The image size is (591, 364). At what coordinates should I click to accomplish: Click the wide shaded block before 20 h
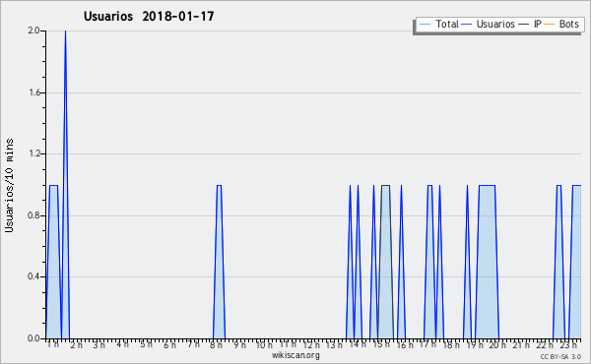point(487,264)
